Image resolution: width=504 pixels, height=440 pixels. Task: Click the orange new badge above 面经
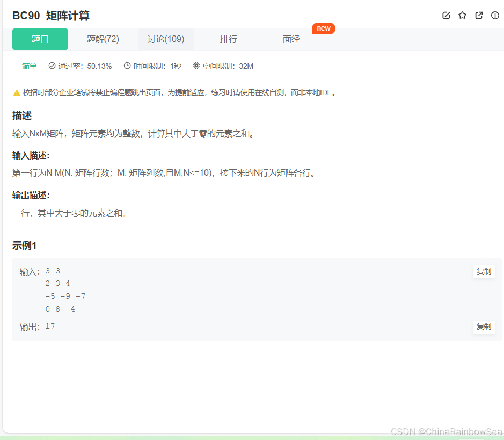[324, 28]
